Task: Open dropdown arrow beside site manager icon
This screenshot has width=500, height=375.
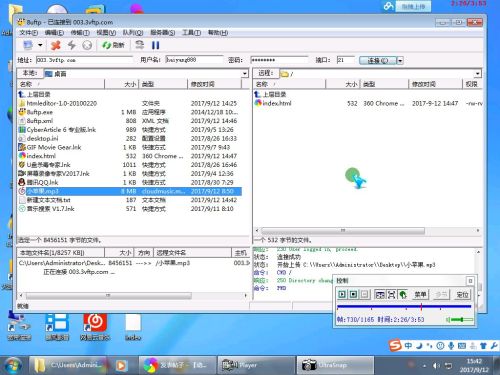Action: tap(40, 45)
